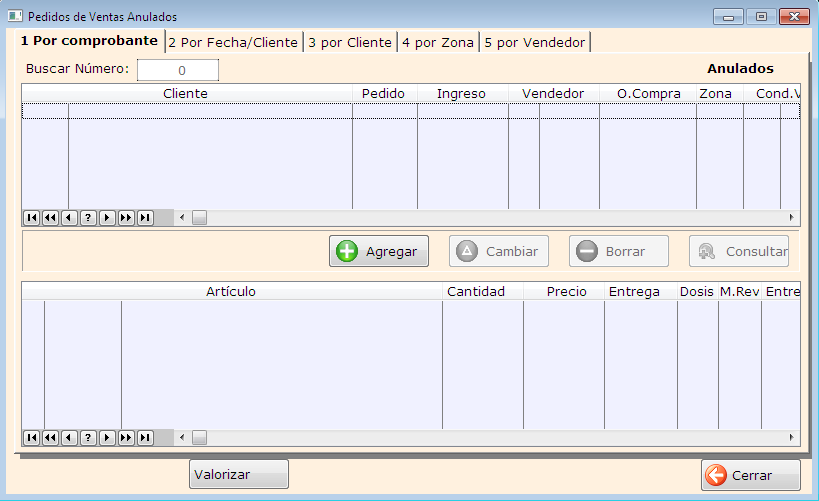The width and height of the screenshot is (819, 501).
Task: Click the Buscar Número input field
Action: 178,70
